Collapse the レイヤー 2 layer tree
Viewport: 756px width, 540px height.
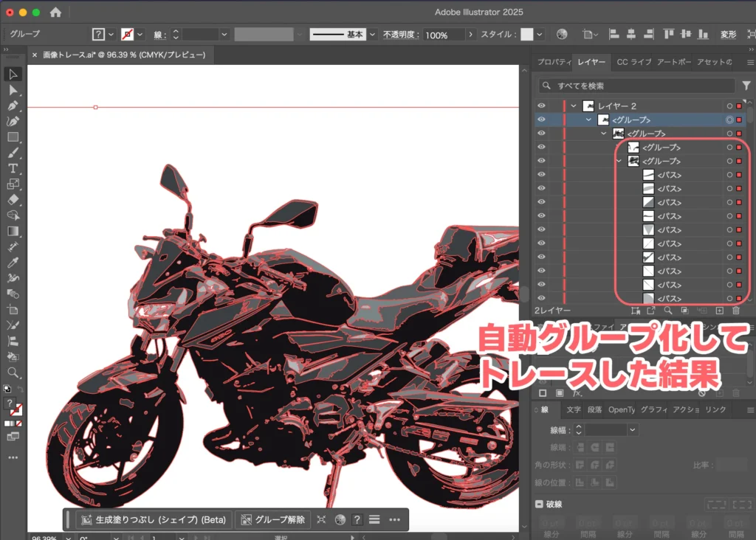[574, 106]
